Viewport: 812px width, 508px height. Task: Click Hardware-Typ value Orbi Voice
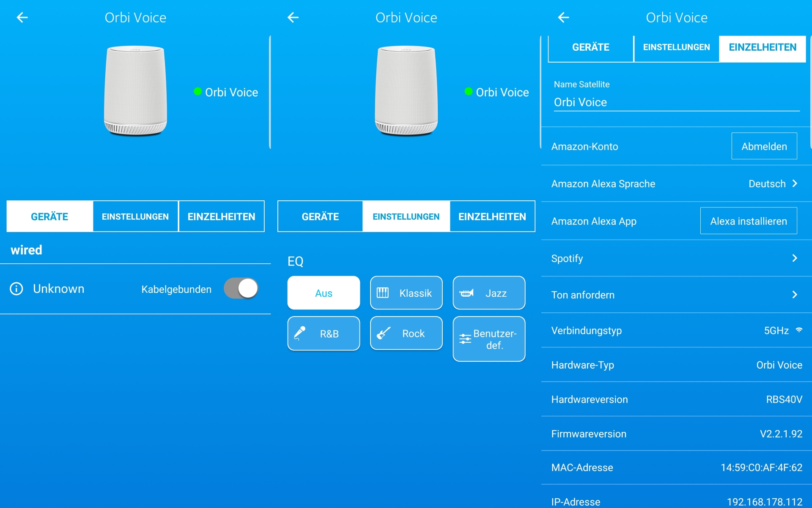(x=779, y=365)
